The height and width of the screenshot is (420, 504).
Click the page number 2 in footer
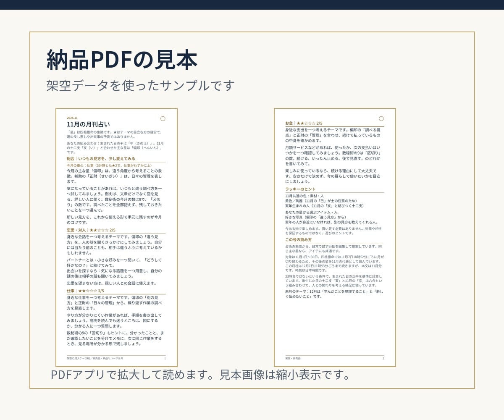[x=383, y=358]
